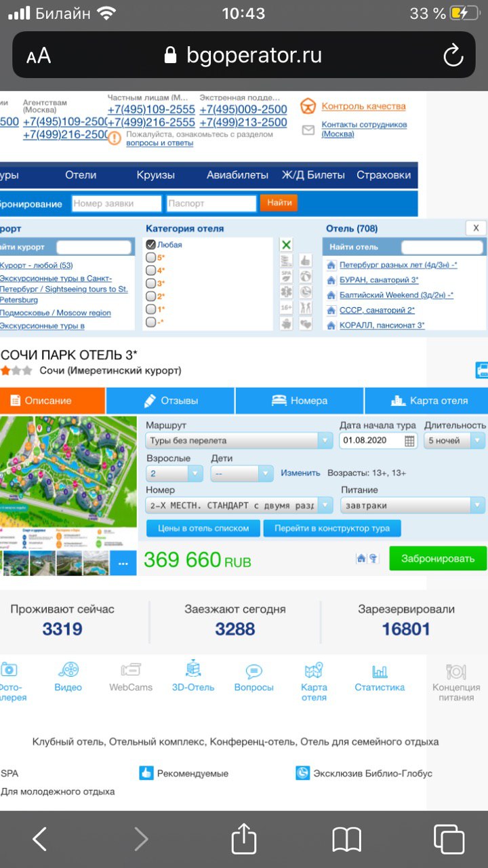Viewport: 488px width, 868px height.
Task: Click the Номер заявки input field
Action: click(117, 203)
